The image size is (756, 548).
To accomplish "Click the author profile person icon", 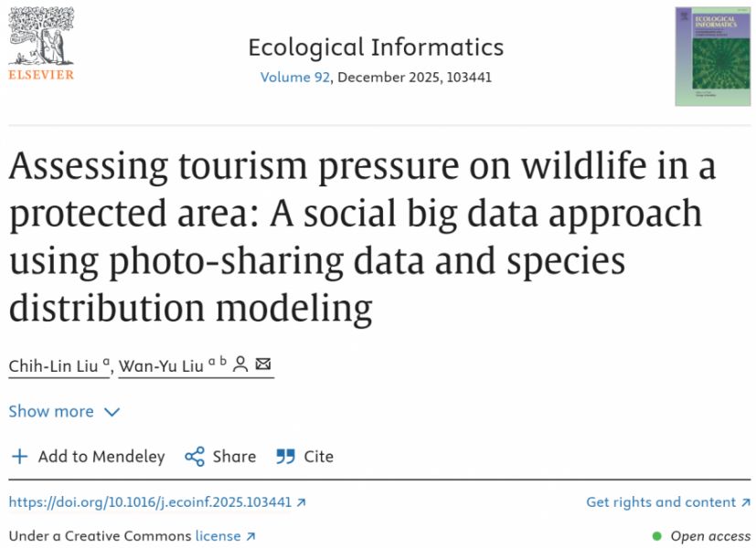I will [240, 364].
